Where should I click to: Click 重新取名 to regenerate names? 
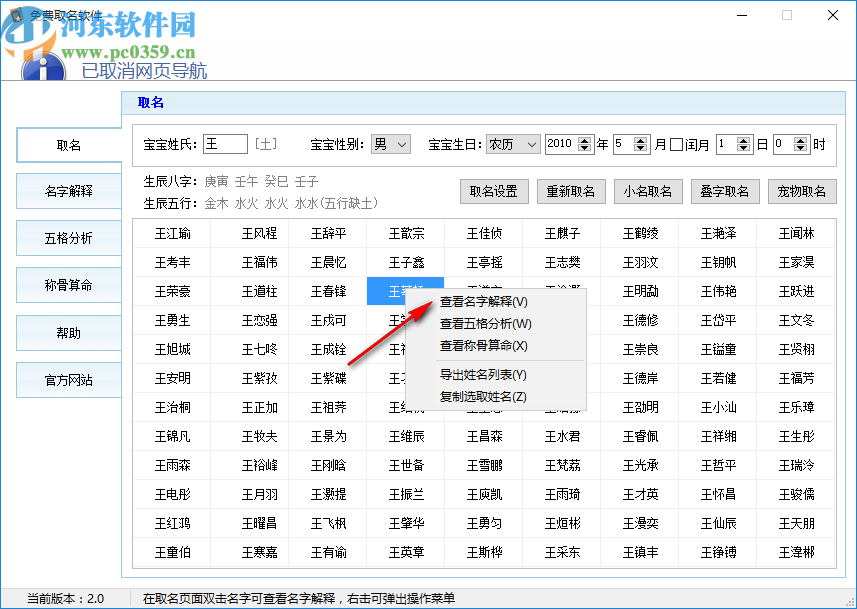click(x=571, y=191)
